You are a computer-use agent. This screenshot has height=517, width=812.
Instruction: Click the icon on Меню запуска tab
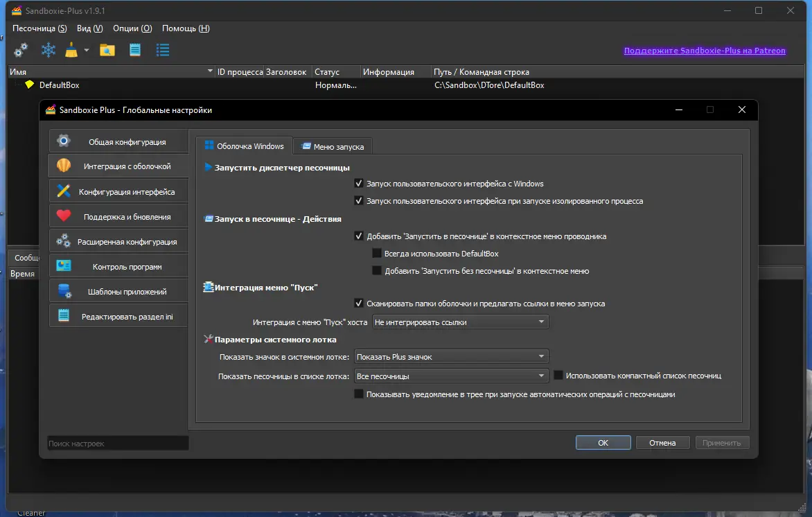pyautogui.click(x=306, y=147)
